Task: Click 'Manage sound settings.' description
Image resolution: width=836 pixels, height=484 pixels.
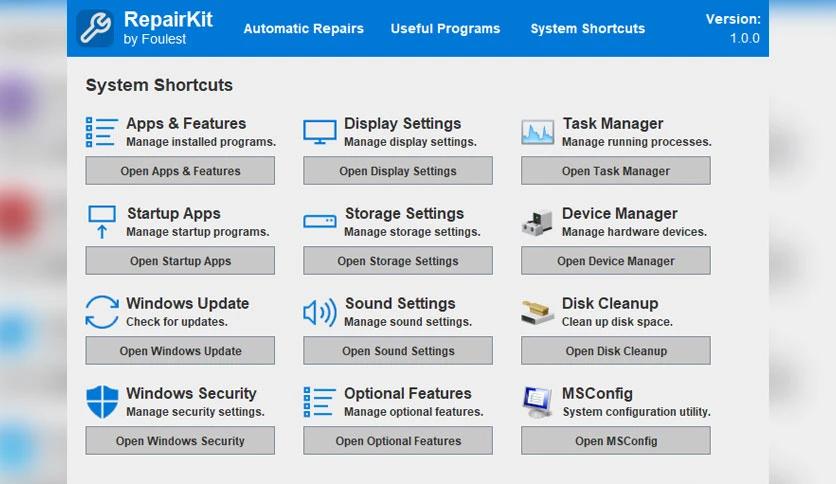Action: coord(408,322)
